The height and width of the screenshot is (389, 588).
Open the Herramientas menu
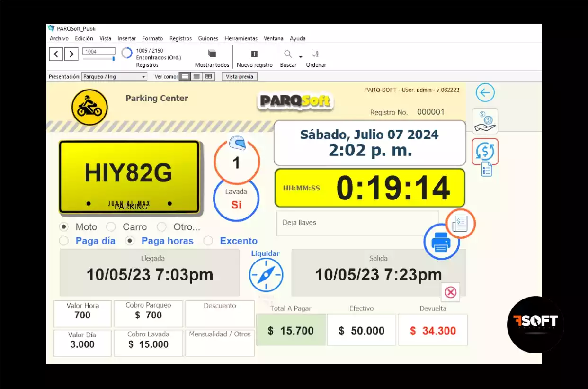coord(241,38)
